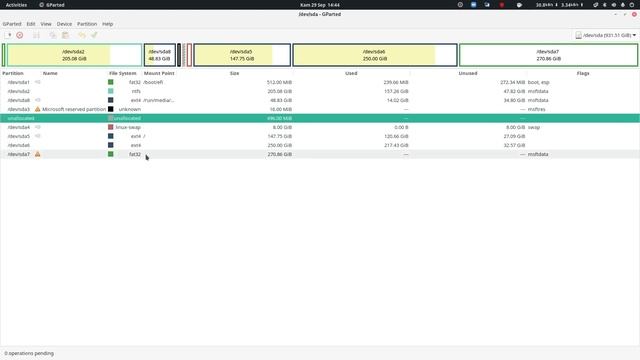The height and width of the screenshot is (360, 640).
Task: Open the View menu
Action: (x=46, y=24)
